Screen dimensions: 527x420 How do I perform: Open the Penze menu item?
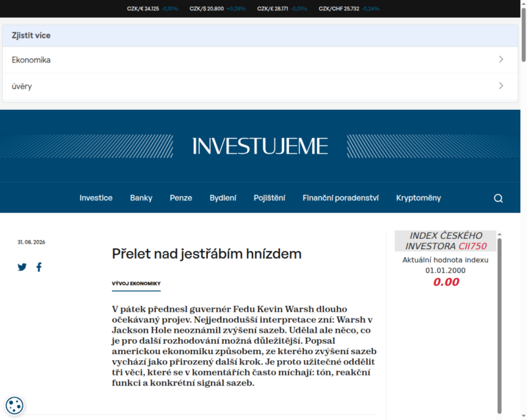(x=181, y=198)
